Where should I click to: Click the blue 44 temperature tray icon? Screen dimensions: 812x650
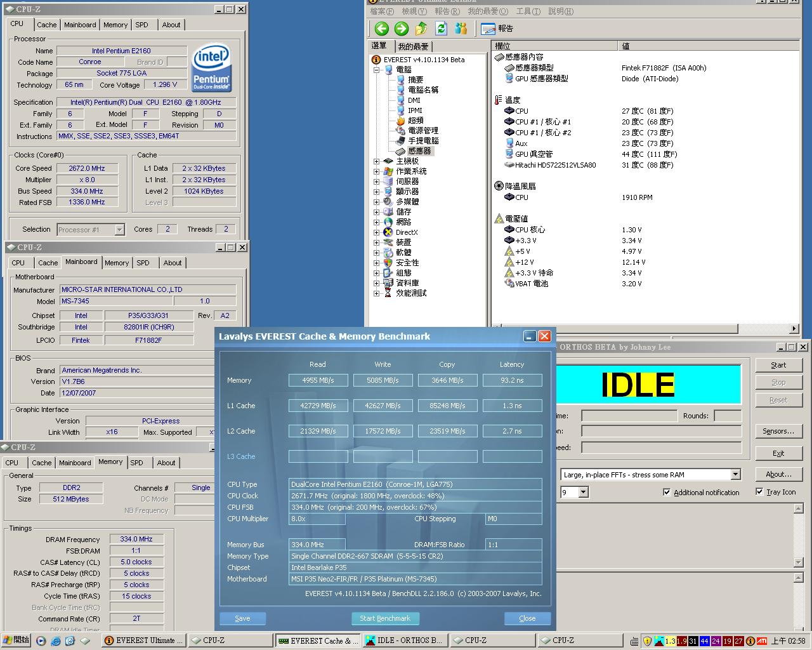pyautogui.click(x=704, y=641)
